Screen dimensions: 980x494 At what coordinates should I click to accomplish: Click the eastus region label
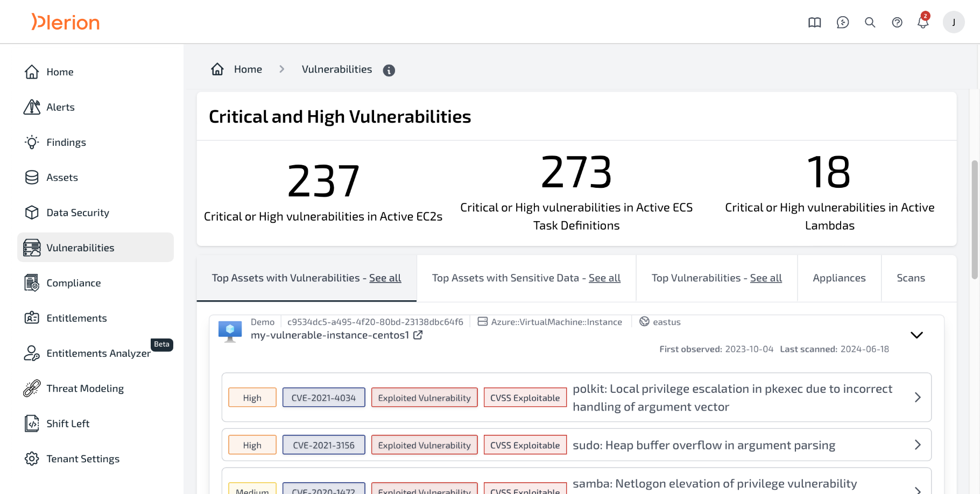pos(667,322)
